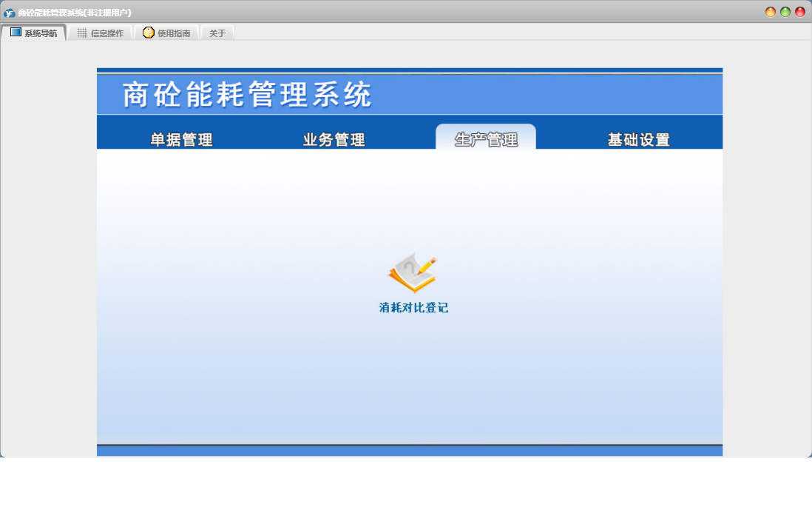Click the 商砼能耗管理系统 banner heading
This screenshot has width=812, height=527.
pyautogui.click(x=247, y=94)
